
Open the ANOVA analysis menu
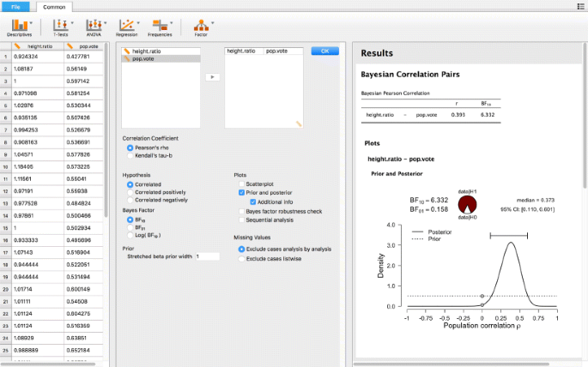tap(95, 28)
